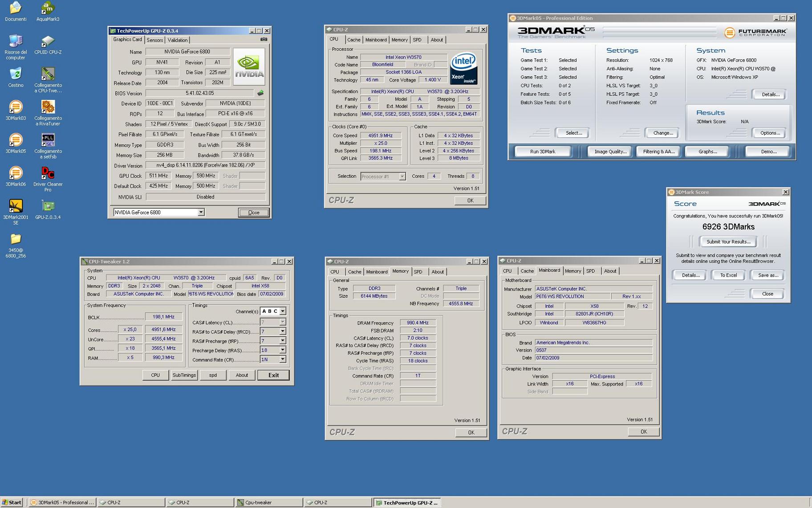Click Options button in Results section
812x508 pixels.
[770, 133]
